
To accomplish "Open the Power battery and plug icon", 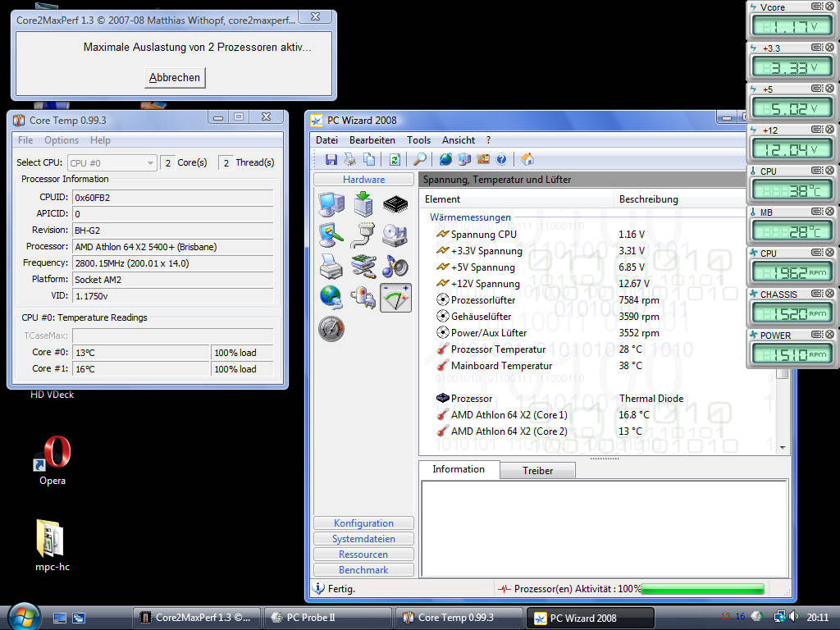I will (363, 297).
